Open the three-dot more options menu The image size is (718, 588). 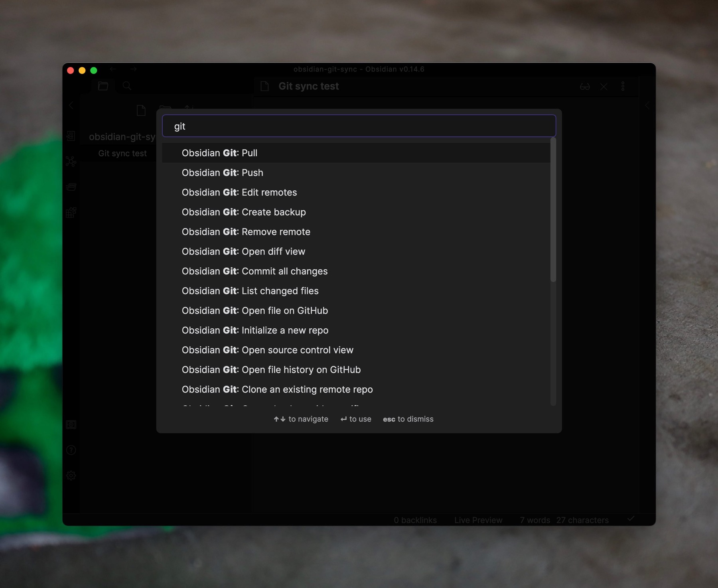point(623,86)
